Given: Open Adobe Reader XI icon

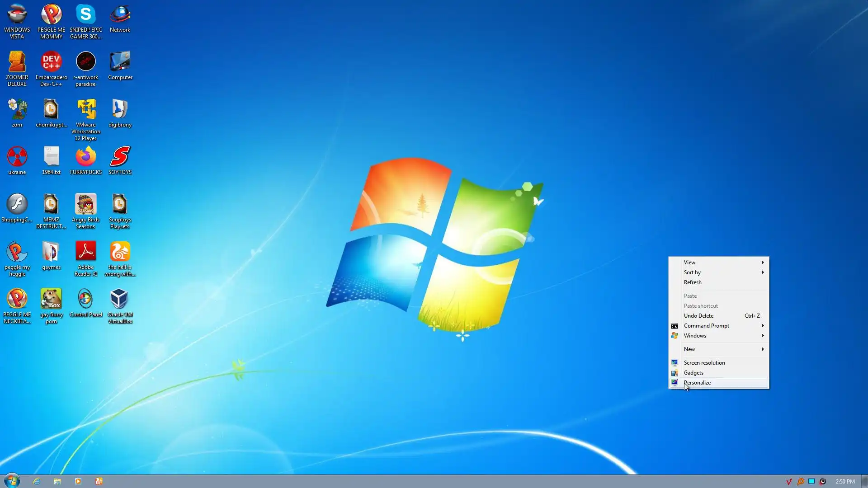Looking at the screenshot, I should [x=86, y=252].
